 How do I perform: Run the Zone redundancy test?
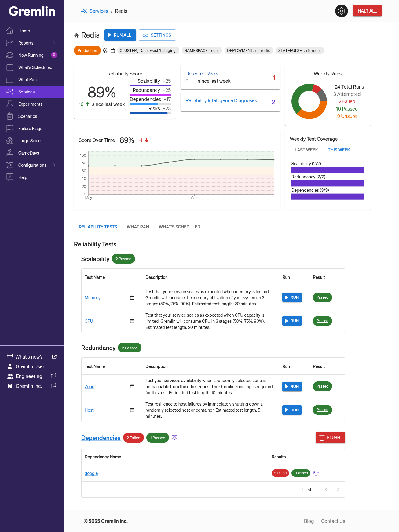coord(292,386)
